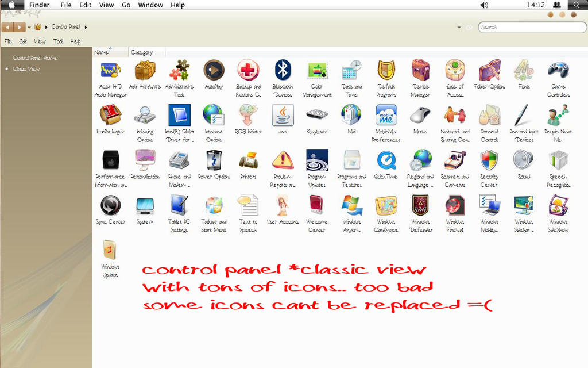
Task: Click the Apple logo menu
Action: tap(11, 5)
